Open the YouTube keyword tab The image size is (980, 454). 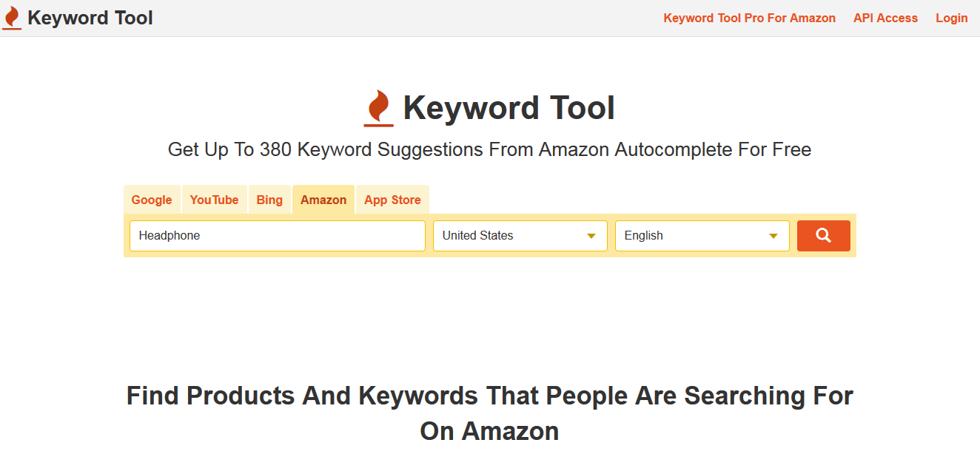[214, 199]
